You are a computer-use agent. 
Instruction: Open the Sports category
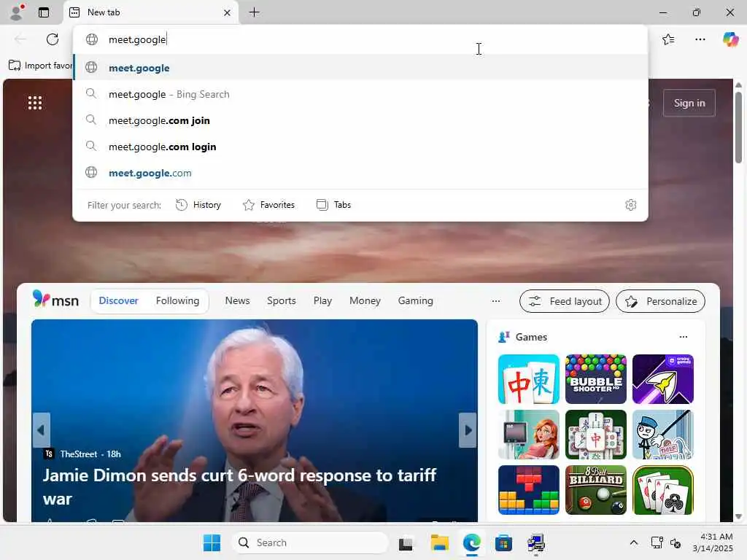[x=281, y=301]
